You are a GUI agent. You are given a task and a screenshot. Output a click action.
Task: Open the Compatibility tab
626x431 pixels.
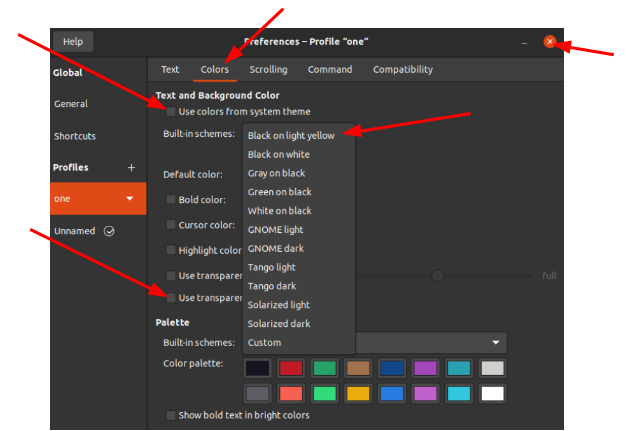[402, 70]
